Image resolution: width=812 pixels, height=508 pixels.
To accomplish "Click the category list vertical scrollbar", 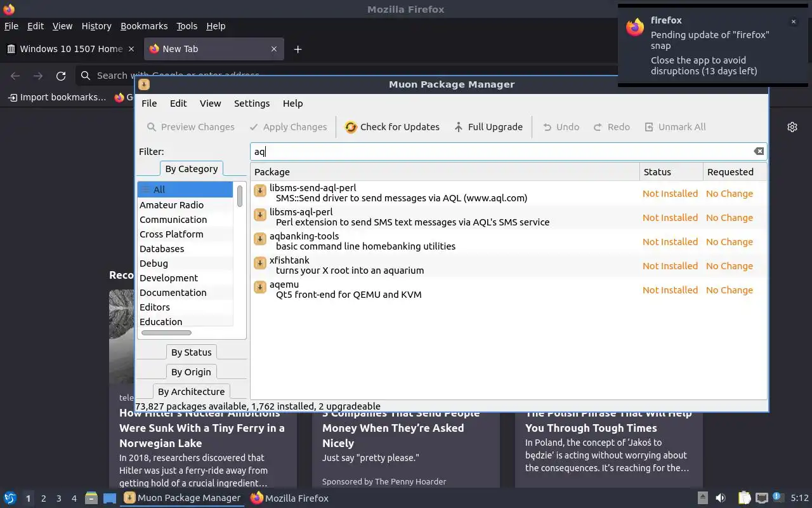I will pyautogui.click(x=240, y=196).
